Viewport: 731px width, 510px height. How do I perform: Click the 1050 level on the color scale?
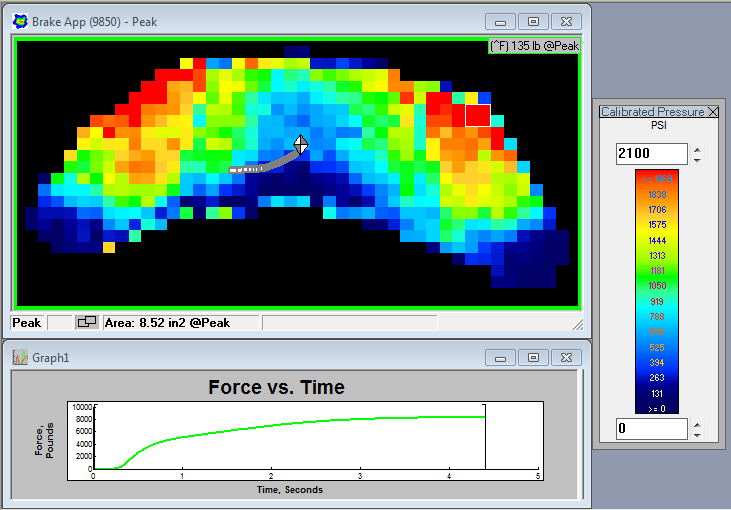pos(657,284)
